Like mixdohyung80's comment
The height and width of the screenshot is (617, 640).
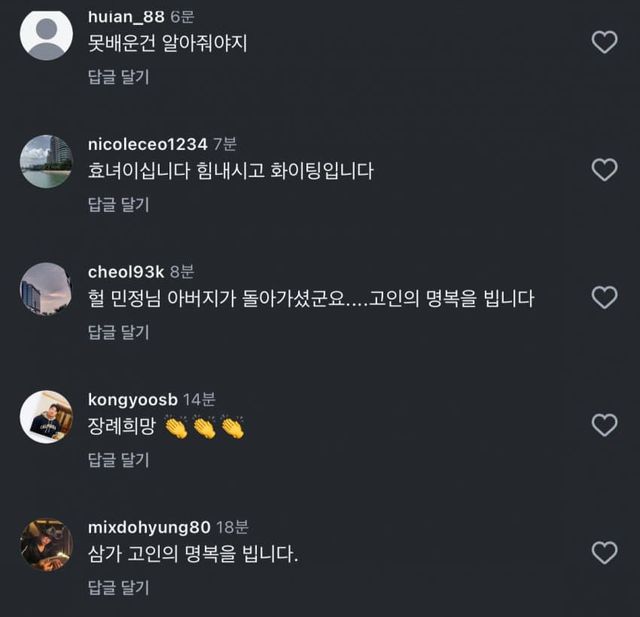pyautogui.click(x=604, y=552)
